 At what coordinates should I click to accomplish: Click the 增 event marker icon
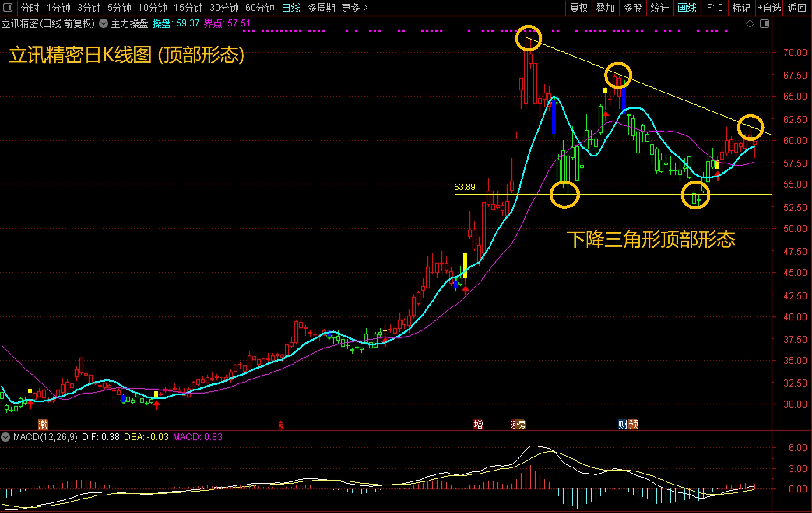pyautogui.click(x=478, y=424)
